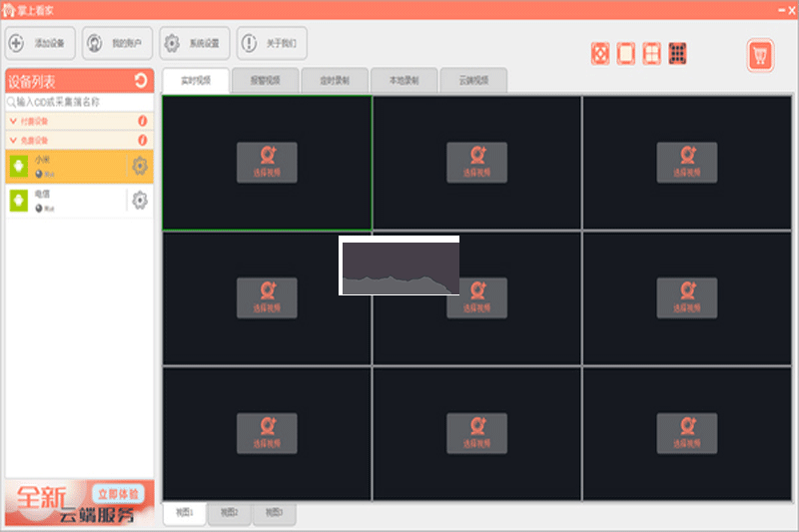799x532 pixels.
Task: Collapse the 免费设备 group
Action: (12, 140)
